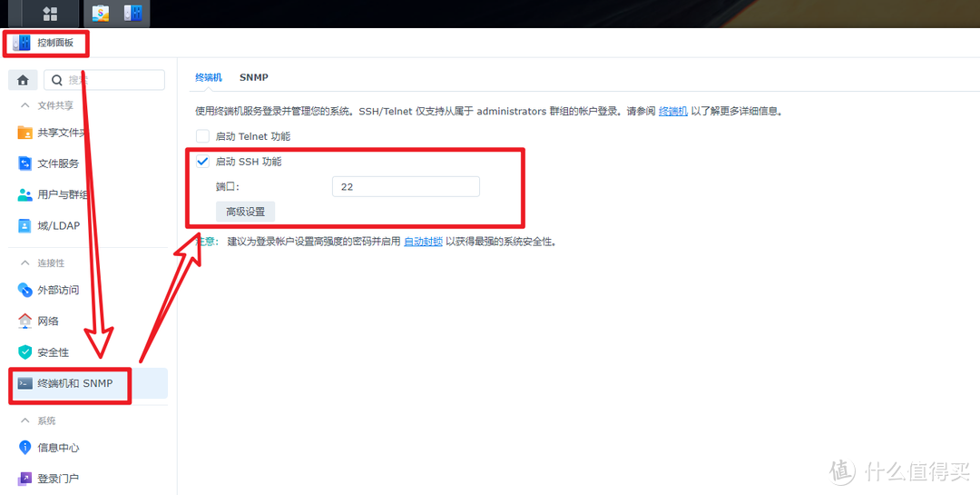Switch to Synology Office taskbar app
This screenshot has height=495, width=980.
tap(101, 13)
